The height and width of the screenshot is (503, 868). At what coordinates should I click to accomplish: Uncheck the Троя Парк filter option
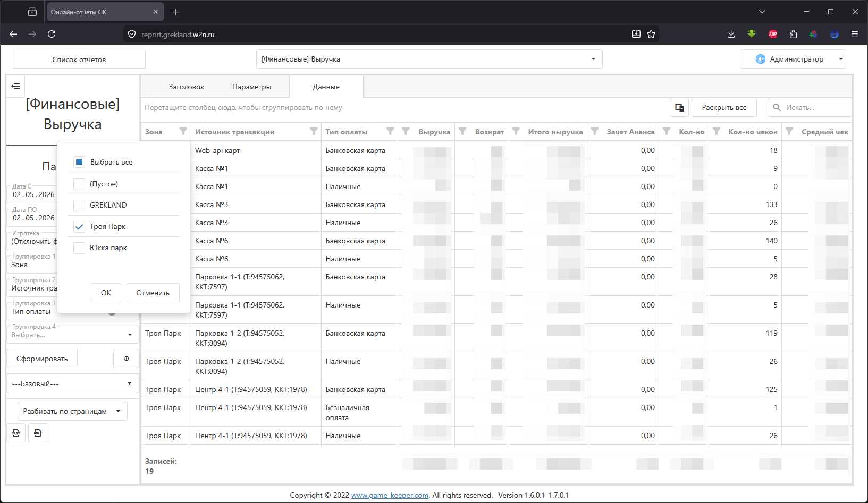[x=79, y=226]
